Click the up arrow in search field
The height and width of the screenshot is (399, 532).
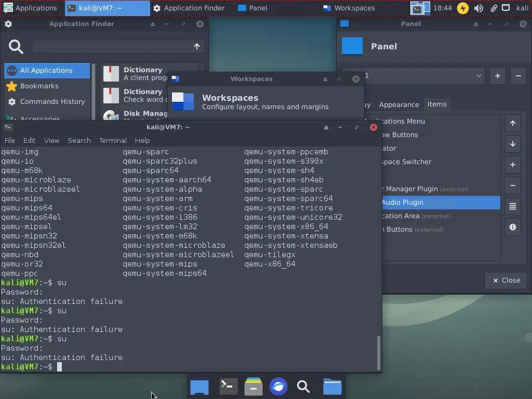click(x=197, y=46)
